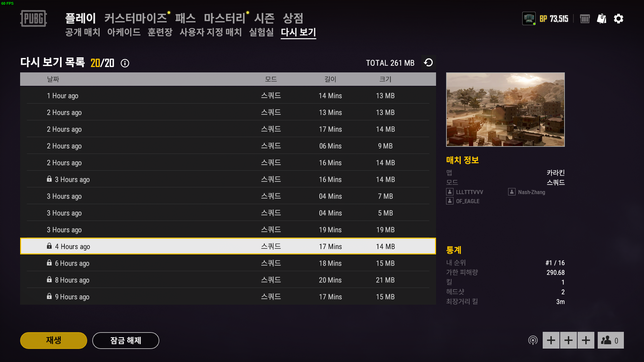
Task: Open the settings gear icon
Action: [618, 19]
